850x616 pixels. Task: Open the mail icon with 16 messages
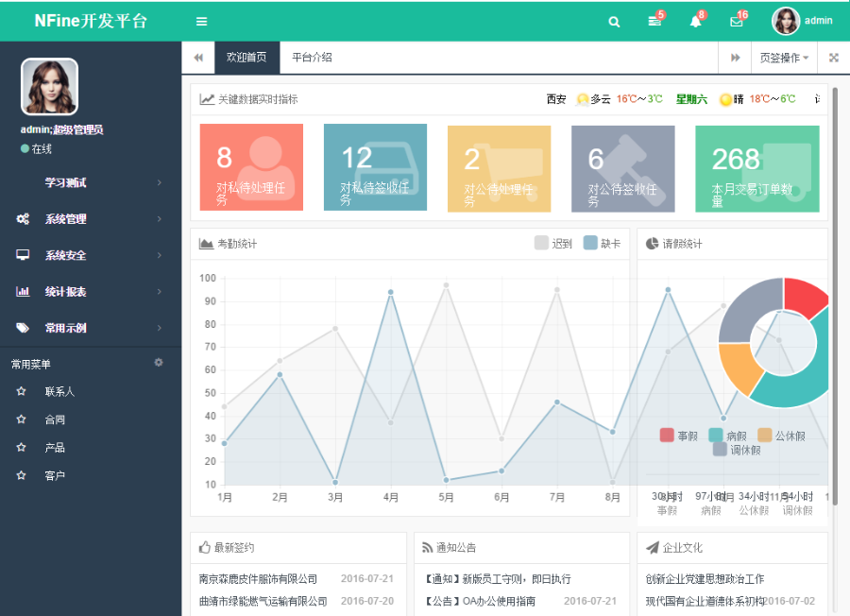click(737, 21)
